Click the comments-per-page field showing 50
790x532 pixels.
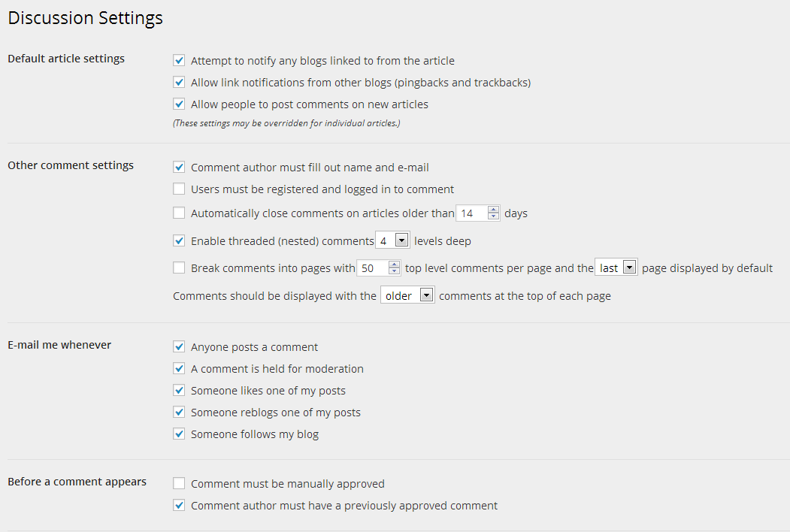point(371,268)
